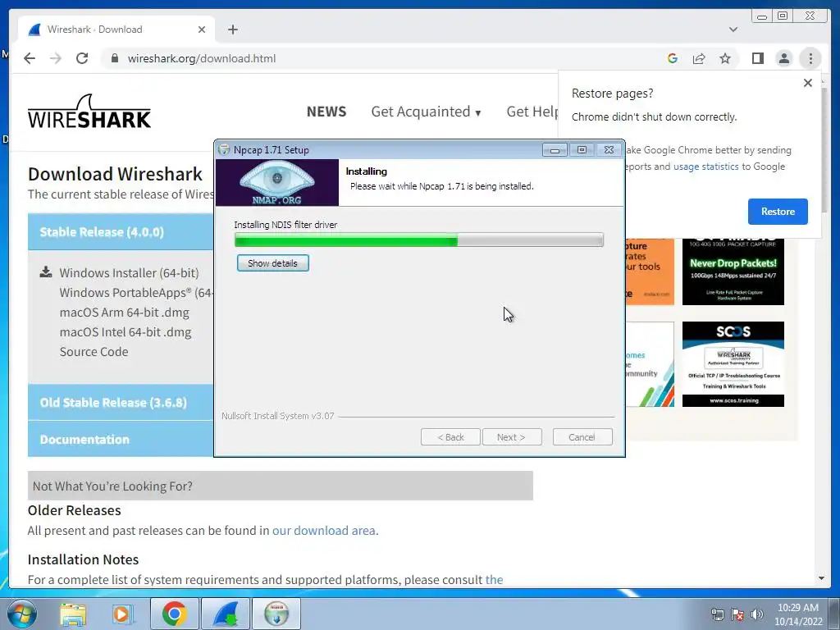Viewport: 840px width, 630px height.
Task: Click the Nmap.org eye logo in installer
Action: [277, 183]
